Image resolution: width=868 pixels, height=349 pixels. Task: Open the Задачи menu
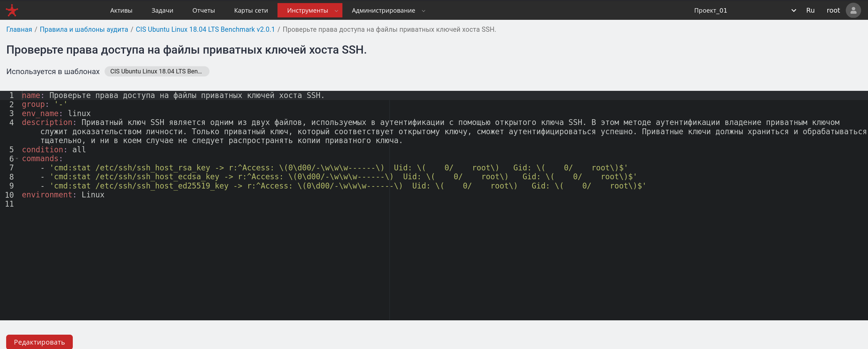coord(162,10)
